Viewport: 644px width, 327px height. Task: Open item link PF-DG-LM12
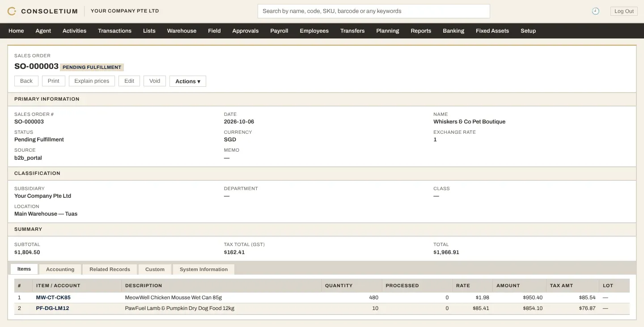52,308
